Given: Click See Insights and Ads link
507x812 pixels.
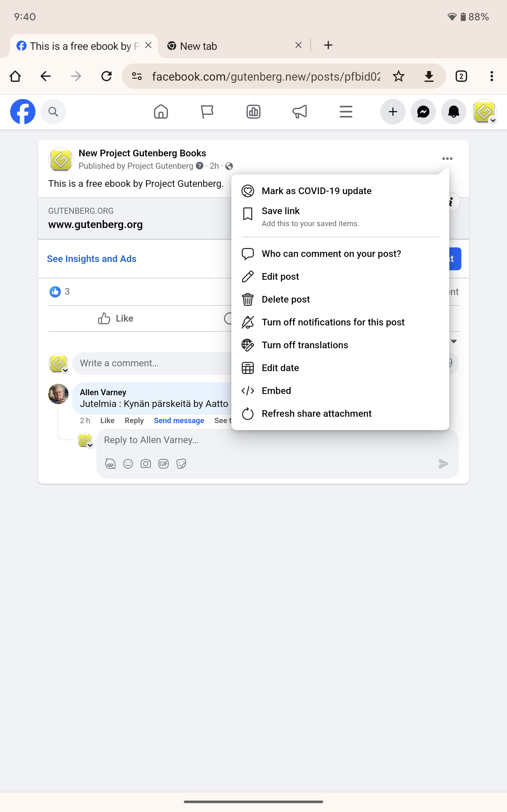Looking at the screenshot, I should (x=92, y=259).
